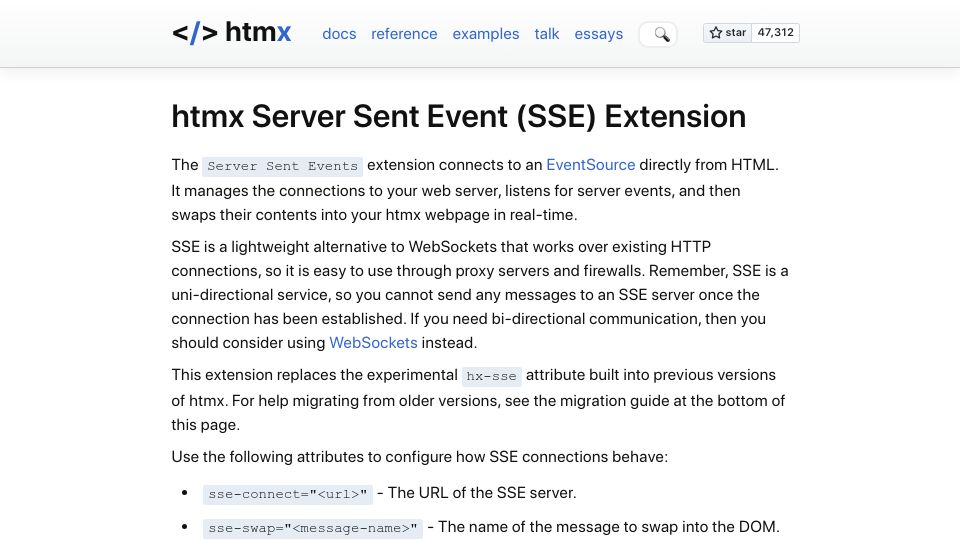Image resolution: width=960 pixels, height=540 pixels.
Task: Go to the examples page
Action: coord(486,34)
